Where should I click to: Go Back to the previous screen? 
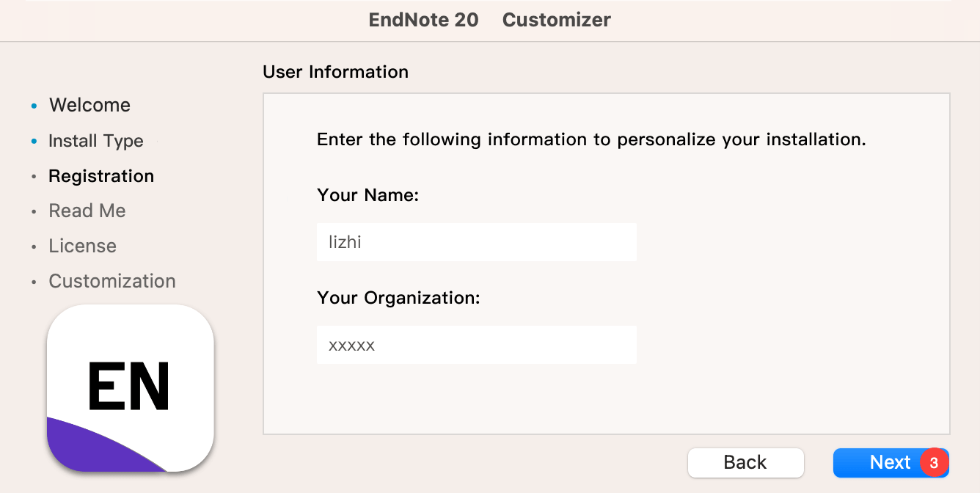coord(745,463)
